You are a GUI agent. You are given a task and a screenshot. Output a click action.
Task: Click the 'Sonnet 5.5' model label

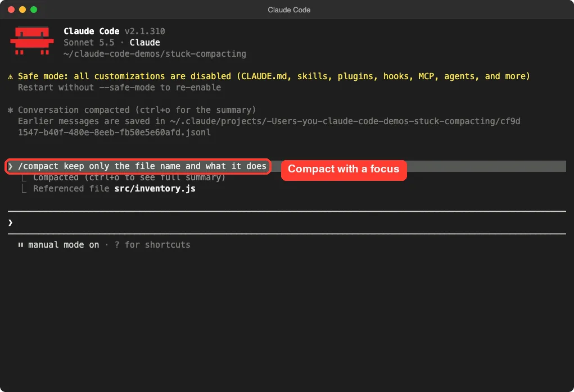(x=89, y=43)
